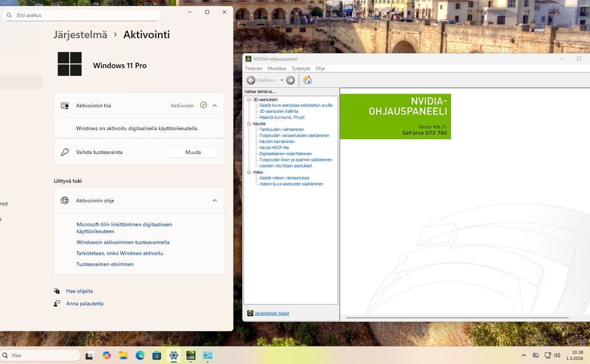The width and height of the screenshot is (590, 364).
Task: Click the NVIDIA Control Panel taskbar icon
Action: coord(191,355)
